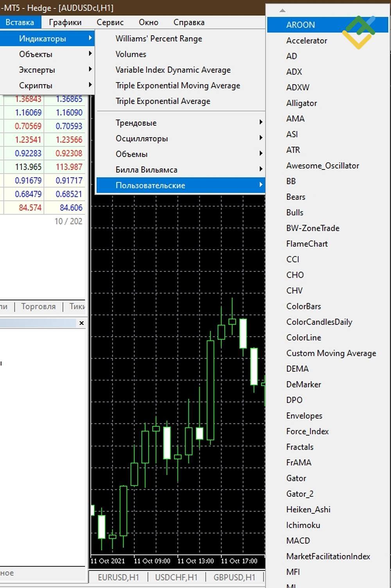The height and width of the screenshot is (588, 391).
Task: Choose the MarketFacilitationIndex indicator
Action: (x=328, y=556)
